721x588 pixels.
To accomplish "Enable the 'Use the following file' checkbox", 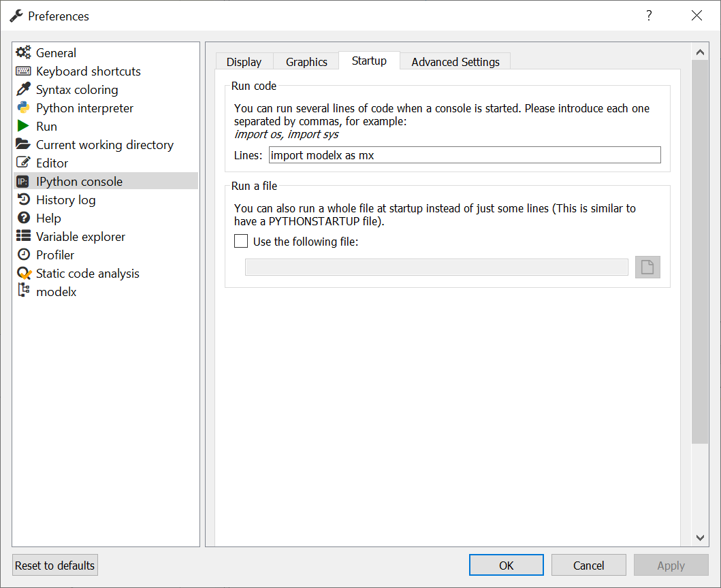I will point(241,241).
